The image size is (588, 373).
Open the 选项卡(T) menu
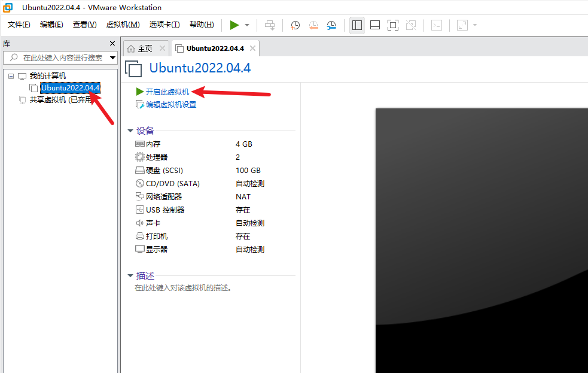point(164,25)
